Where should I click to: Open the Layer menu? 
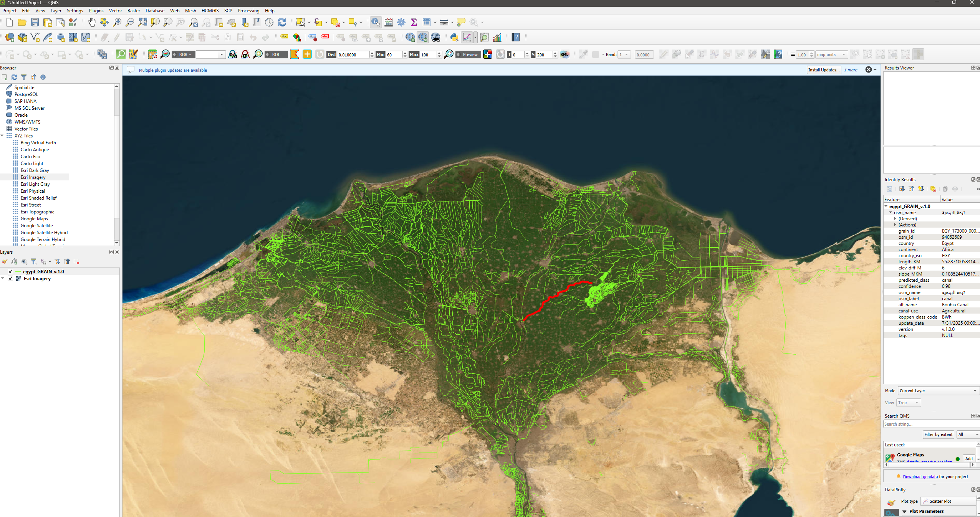(56, 11)
